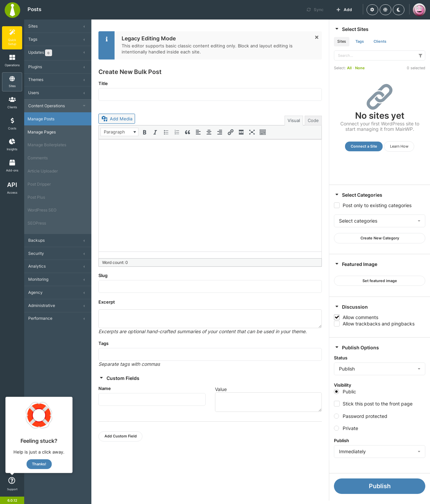
Task: Switch to the Code editor tab
Action: [313, 121]
